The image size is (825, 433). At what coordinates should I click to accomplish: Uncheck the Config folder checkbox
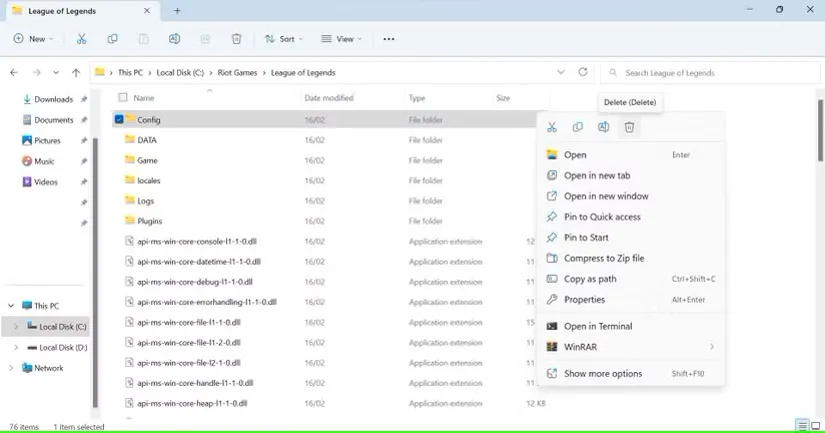119,119
